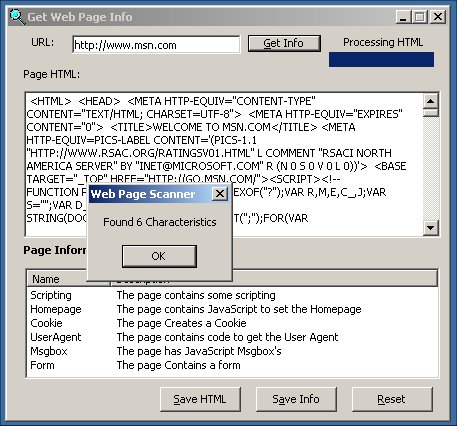Select the UserAgent characteristic row
The width and height of the screenshot is (457, 426).
coord(232,337)
